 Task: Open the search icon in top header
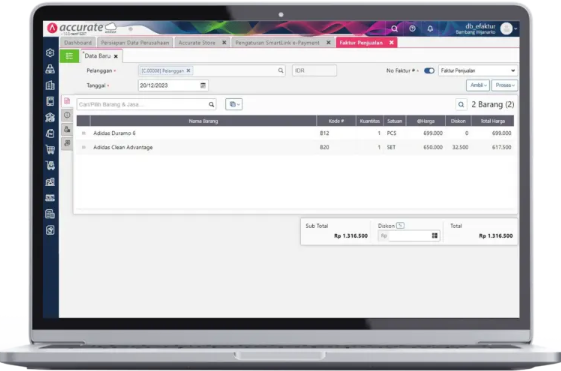394,29
